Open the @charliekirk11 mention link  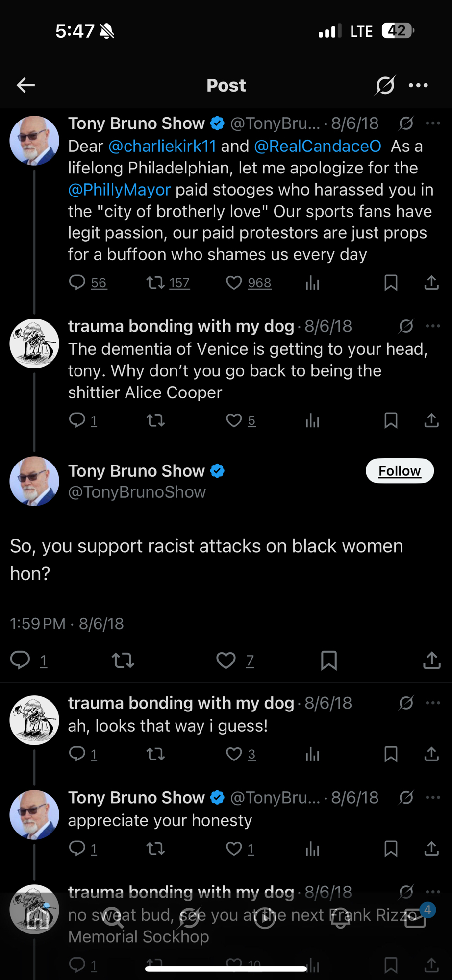(162, 146)
